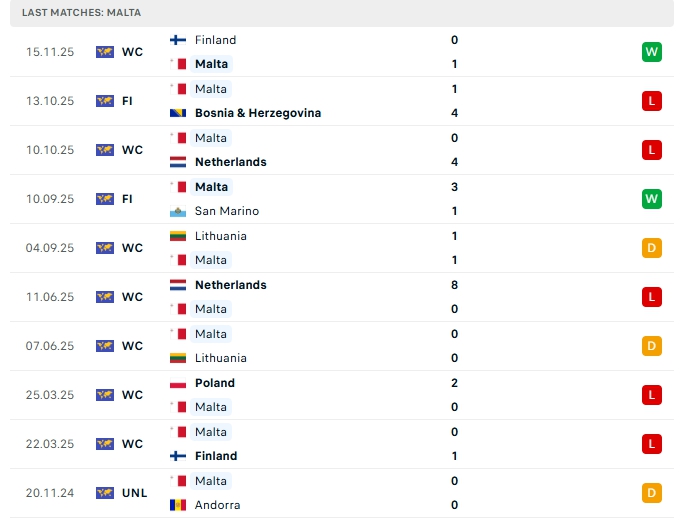Click the competition icon for the 20.11.24 match

tap(105, 493)
